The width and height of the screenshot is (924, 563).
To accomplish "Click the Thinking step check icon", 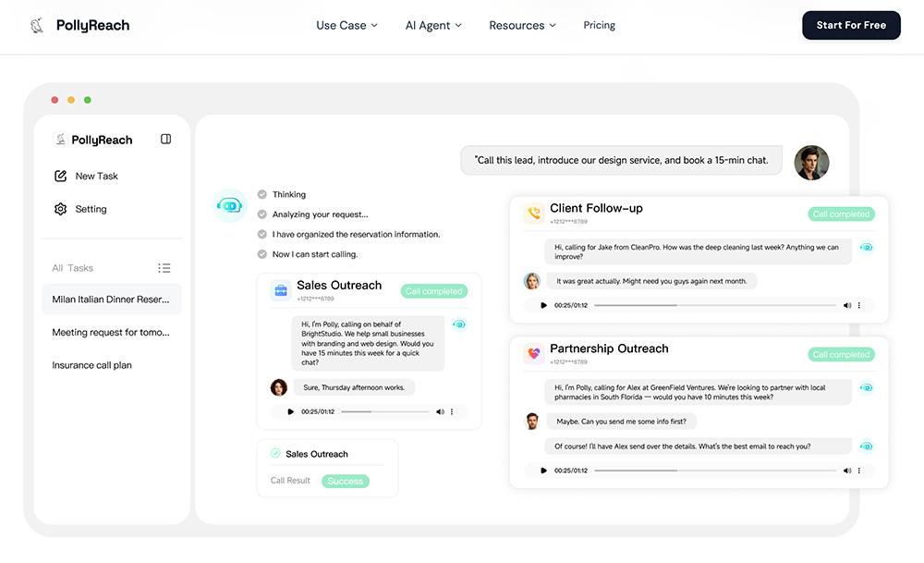I will [x=262, y=194].
